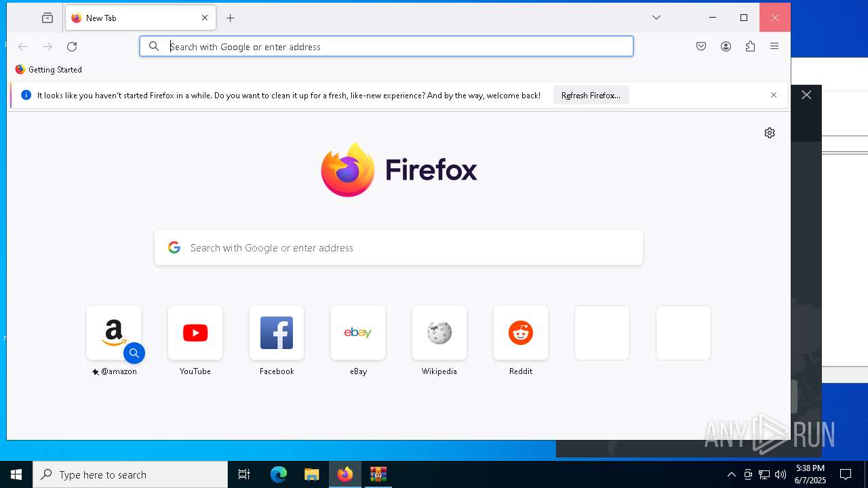The height and width of the screenshot is (488, 868).
Task: Open Extensions puzzle icon
Action: [750, 47]
